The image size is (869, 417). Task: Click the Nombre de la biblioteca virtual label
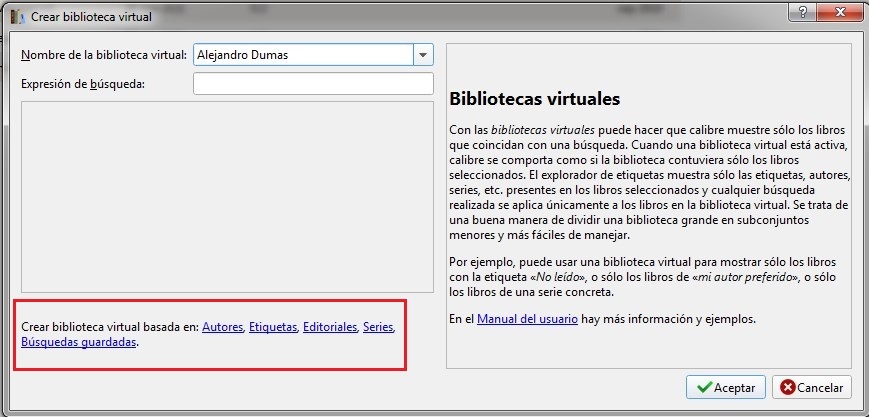coord(103,55)
